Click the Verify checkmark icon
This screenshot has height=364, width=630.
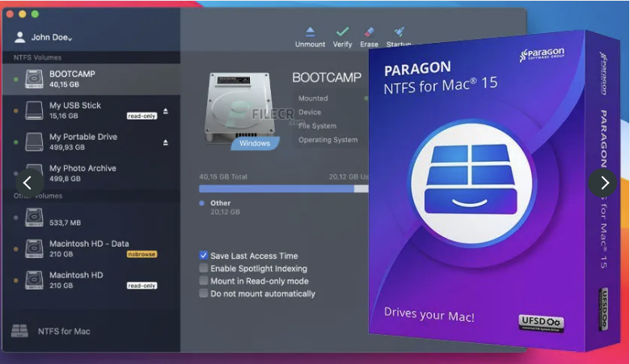(342, 32)
